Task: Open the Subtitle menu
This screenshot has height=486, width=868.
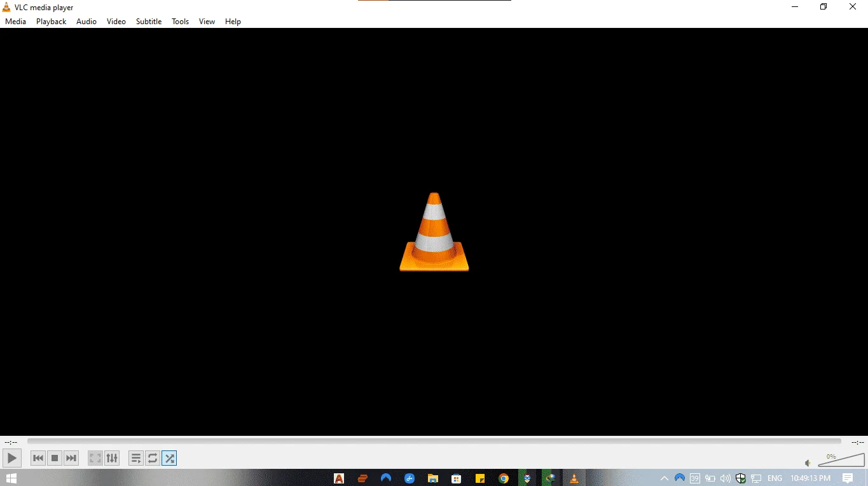Action: (149, 22)
